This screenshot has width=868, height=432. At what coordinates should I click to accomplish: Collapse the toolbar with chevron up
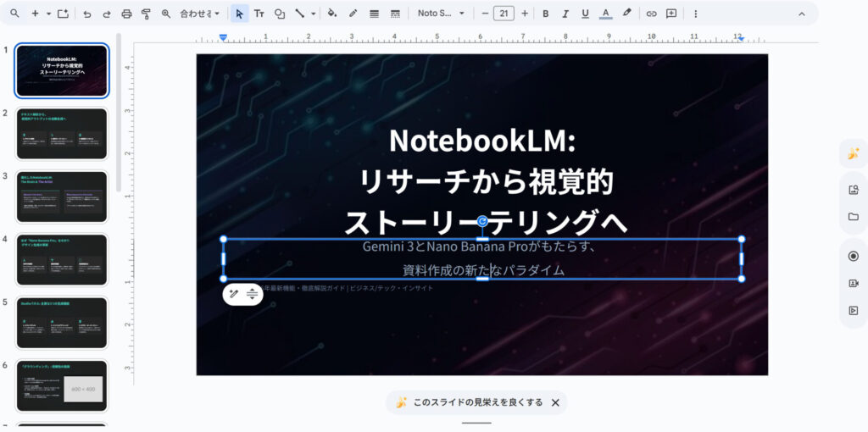pyautogui.click(x=802, y=14)
